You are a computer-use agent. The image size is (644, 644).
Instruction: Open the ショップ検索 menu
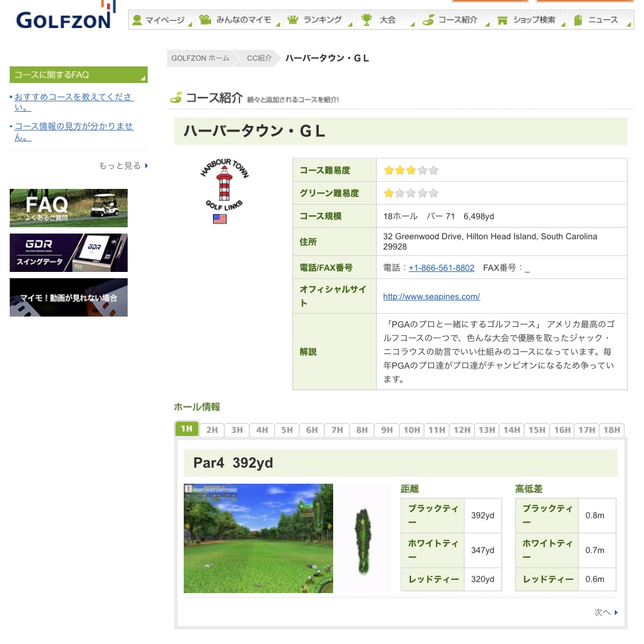click(530, 19)
